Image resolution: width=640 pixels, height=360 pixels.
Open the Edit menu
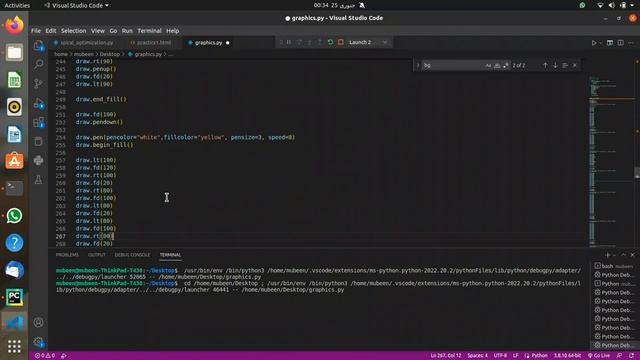tap(51, 31)
